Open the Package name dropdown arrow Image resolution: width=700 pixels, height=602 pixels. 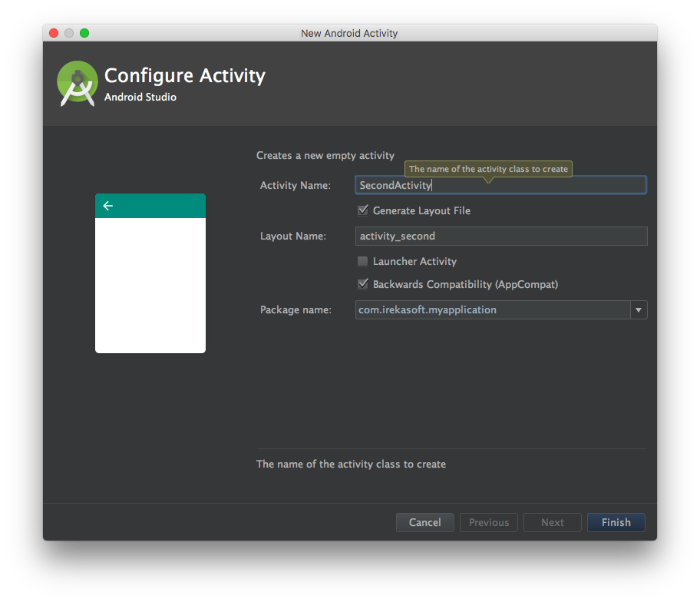(639, 310)
